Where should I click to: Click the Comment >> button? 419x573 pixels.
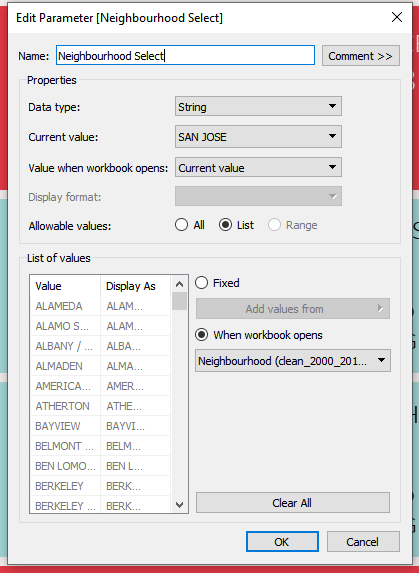(361, 56)
